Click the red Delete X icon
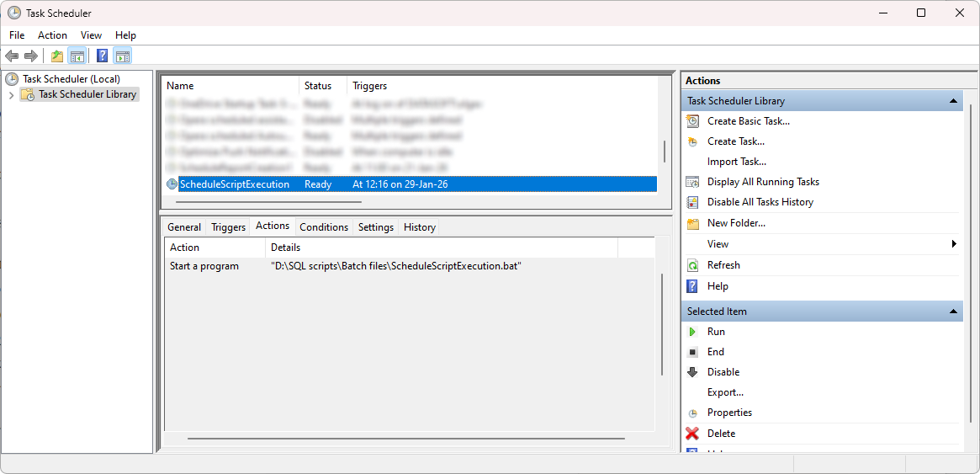The height and width of the screenshot is (474, 980). pyautogui.click(x=692, y=434)
